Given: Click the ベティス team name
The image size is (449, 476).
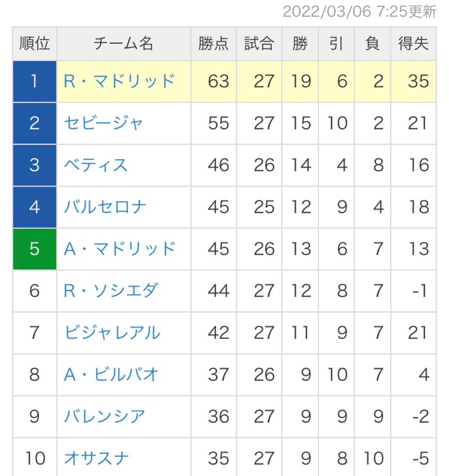Looking at the screenshot, I should tap(96, 165).
